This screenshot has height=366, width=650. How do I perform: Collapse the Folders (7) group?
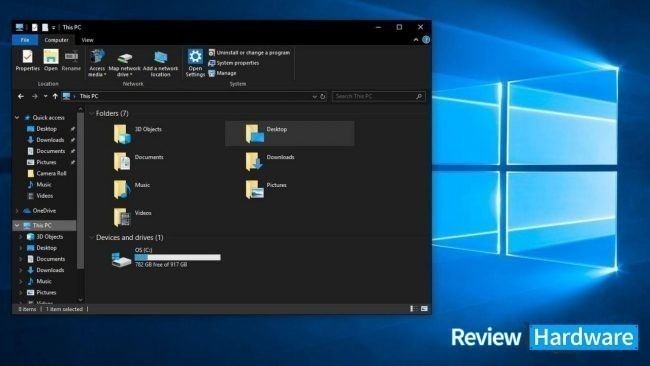(x=92, y=114)
